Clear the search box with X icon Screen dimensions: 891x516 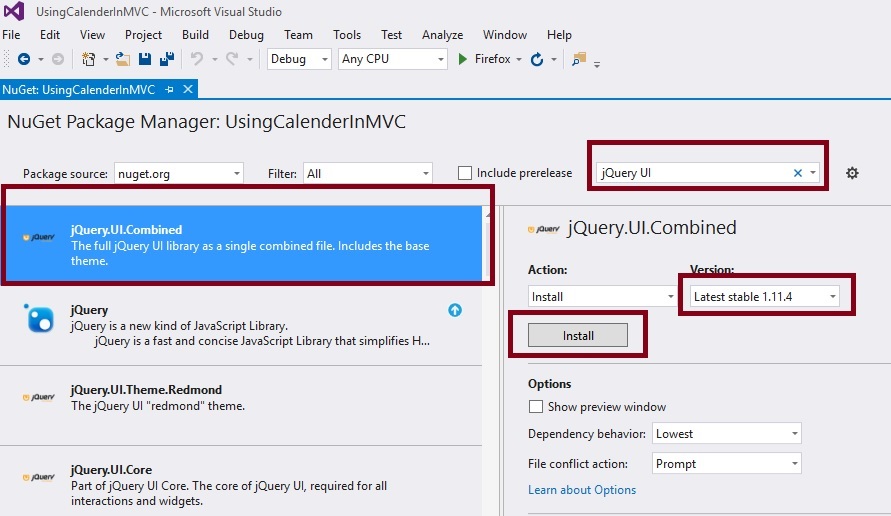[798, 173]
